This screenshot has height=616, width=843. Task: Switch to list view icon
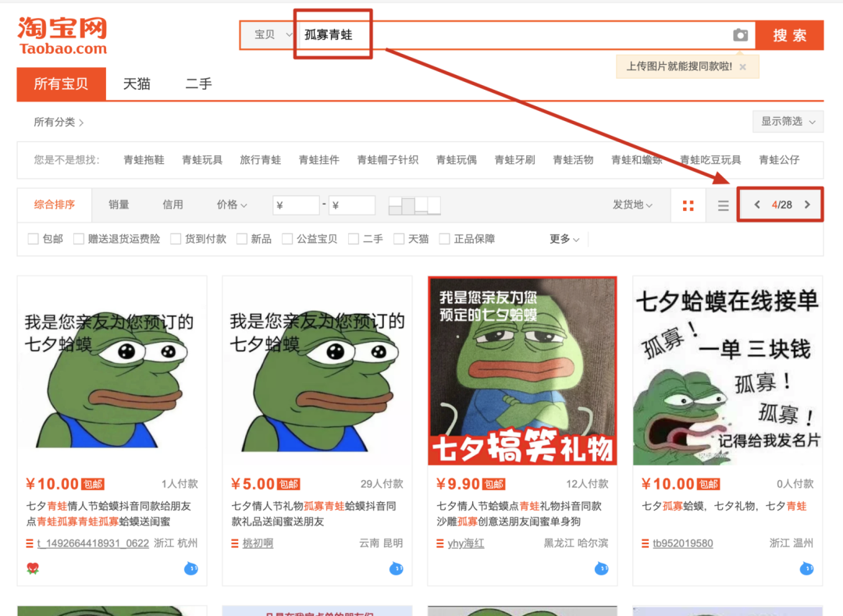click(723, 205)
